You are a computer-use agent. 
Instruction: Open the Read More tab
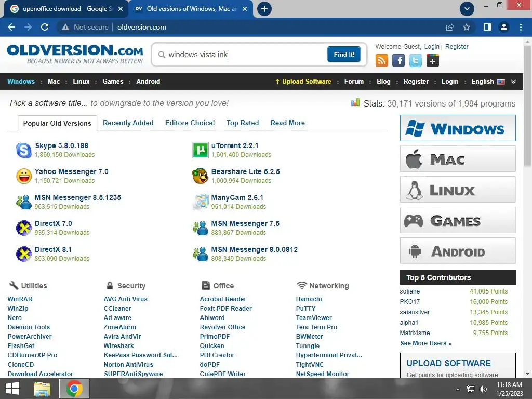[x=288, y=123]
